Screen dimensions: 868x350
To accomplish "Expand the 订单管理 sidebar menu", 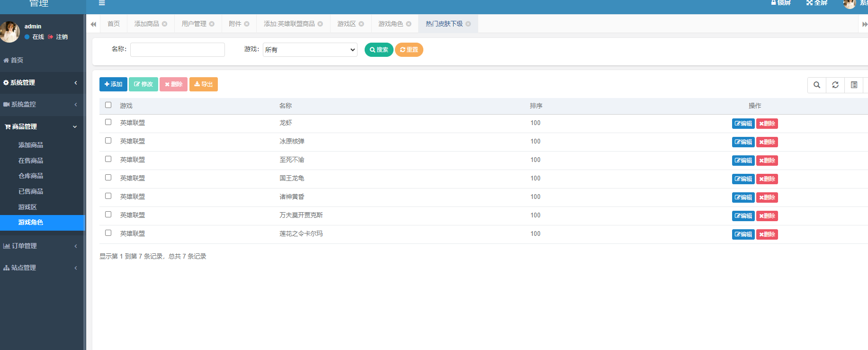I will pos(42,246).
